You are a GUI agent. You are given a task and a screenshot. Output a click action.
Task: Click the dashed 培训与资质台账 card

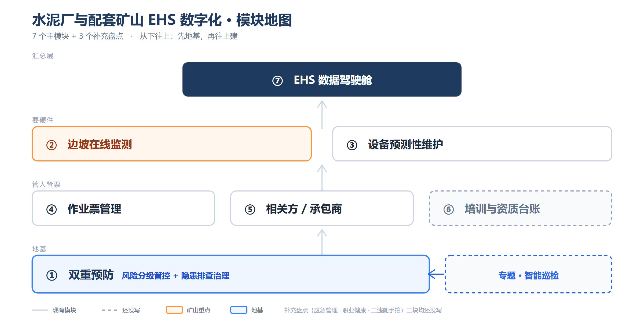521,208
